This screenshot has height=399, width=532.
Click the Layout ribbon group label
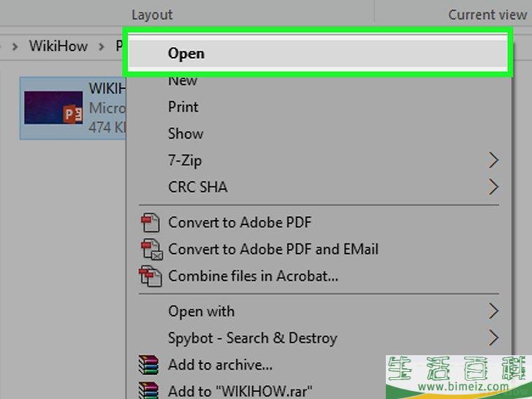pos(152,15)
